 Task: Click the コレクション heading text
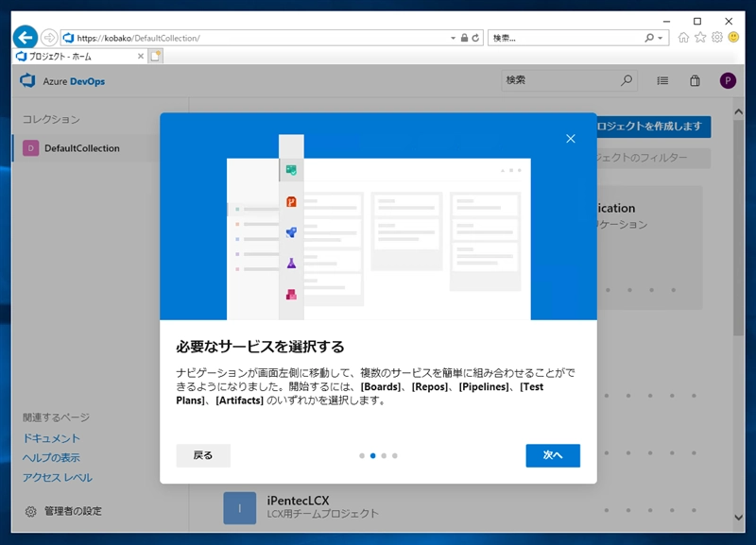pos(51,120)
